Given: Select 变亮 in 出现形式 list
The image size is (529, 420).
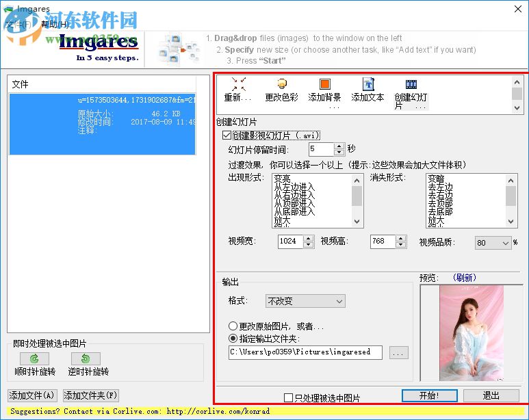Looking at the screenshot, I should click(x=282, y=179).
